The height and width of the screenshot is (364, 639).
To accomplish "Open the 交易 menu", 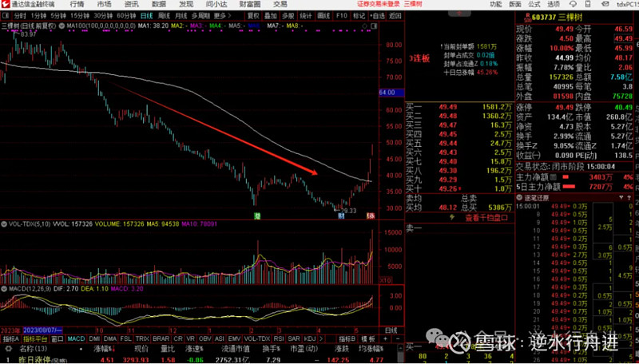I will point(280,5).
